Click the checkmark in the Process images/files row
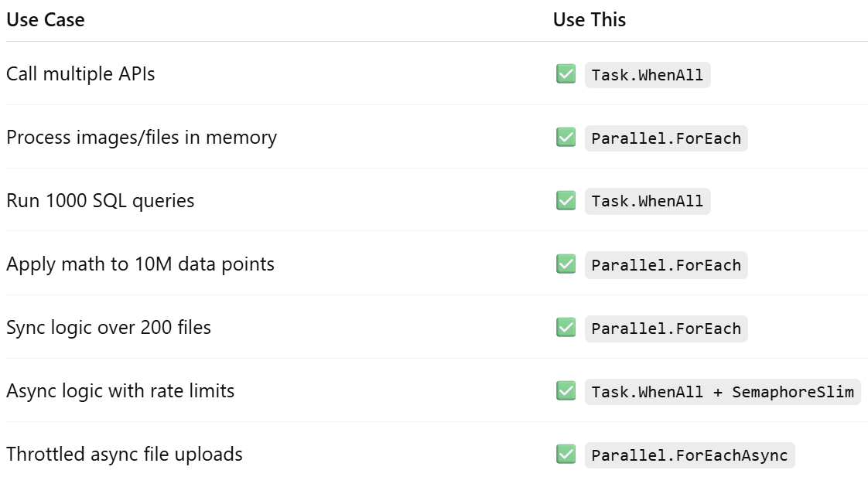This screenshot has width=868, height=504. point(566,138)
